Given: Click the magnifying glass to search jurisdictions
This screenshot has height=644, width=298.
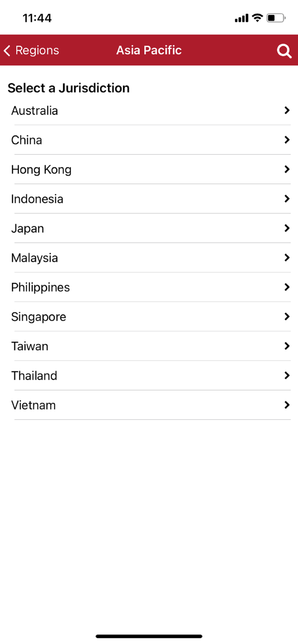Looking at the screenshot, I should [x=284, y=50].
